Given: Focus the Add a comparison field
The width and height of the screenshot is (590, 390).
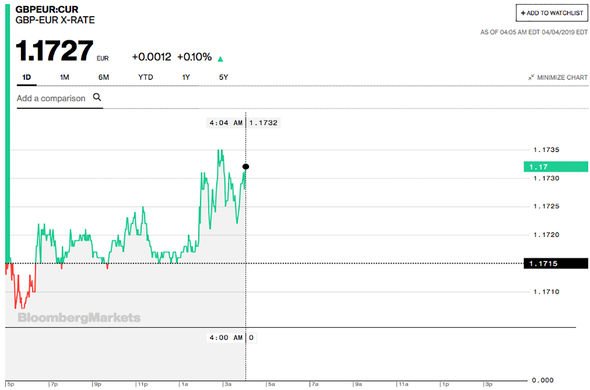Looking at the screenshot, I should 60,98.
